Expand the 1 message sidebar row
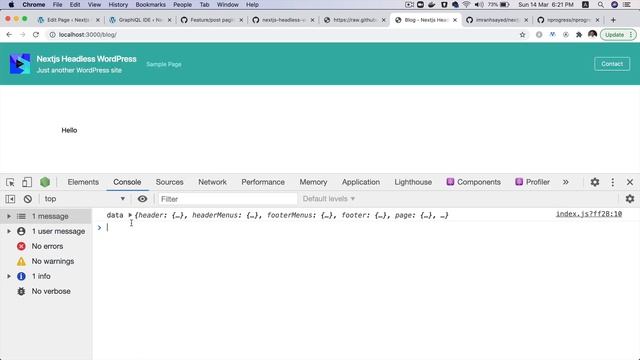This screenshot has width=640, height=360. [x=9, y=216]
